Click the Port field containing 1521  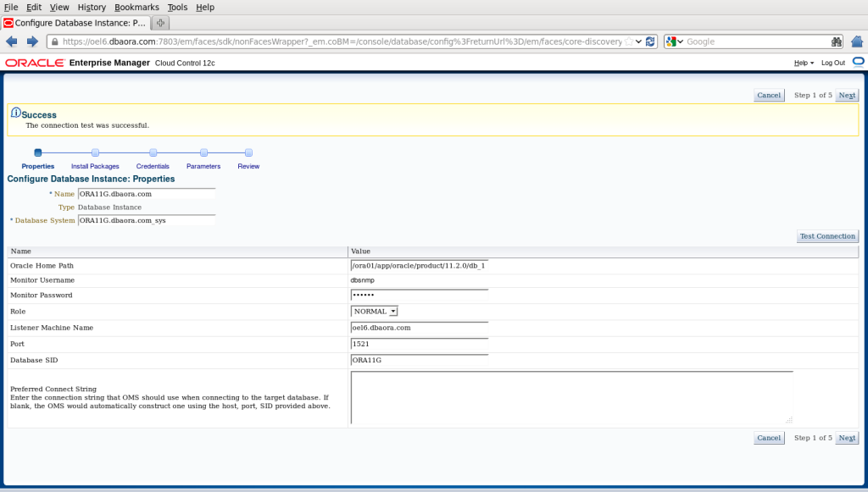point(420,344)
